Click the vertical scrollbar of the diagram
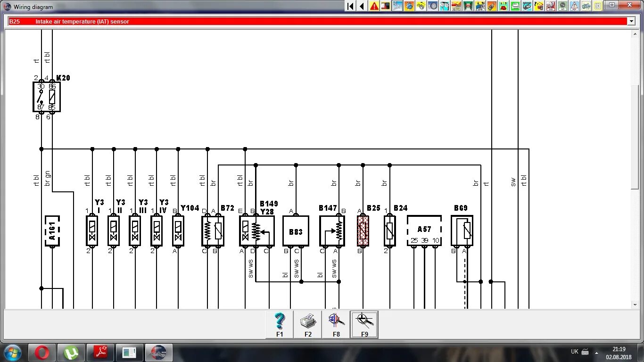644x362 pixels. coord(635,169)
